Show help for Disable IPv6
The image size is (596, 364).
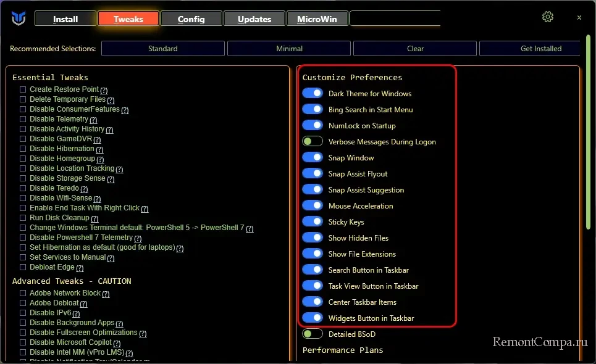(76, 313)
